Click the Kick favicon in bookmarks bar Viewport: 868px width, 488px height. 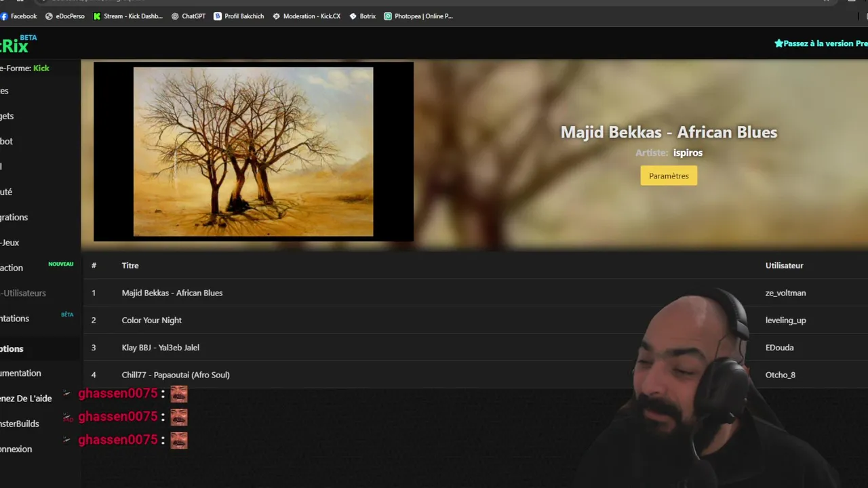97,16
